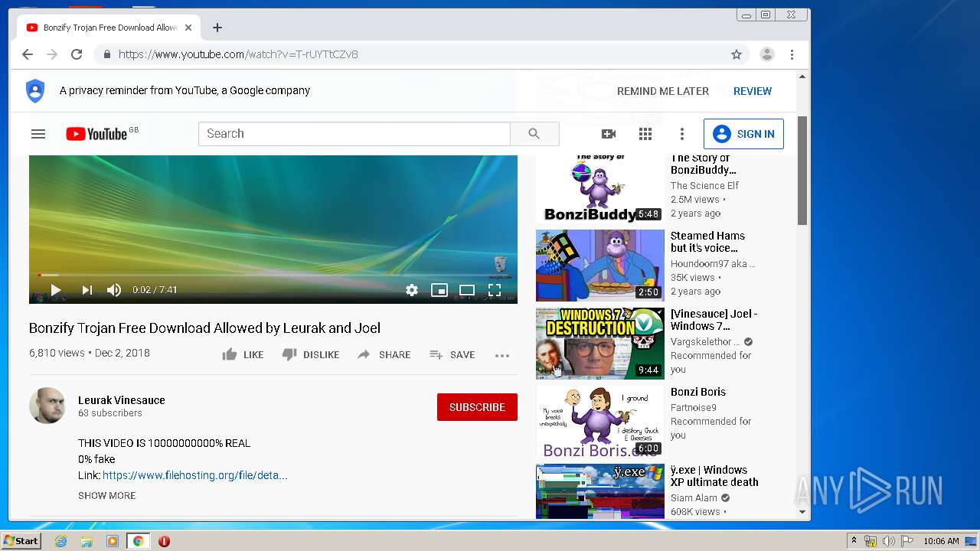Click the Search input field
This screenshot has width=980, height=551.
[x=354, y=134]
